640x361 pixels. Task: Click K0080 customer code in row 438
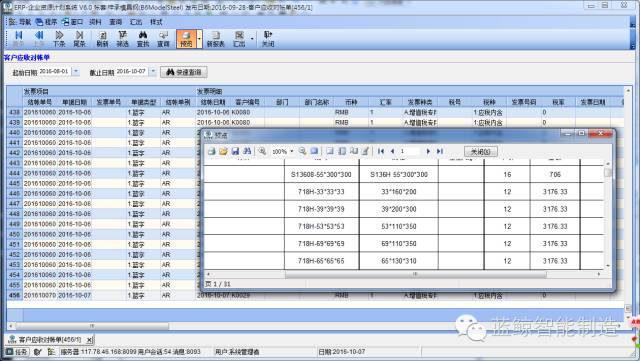[x=241, y=112]
